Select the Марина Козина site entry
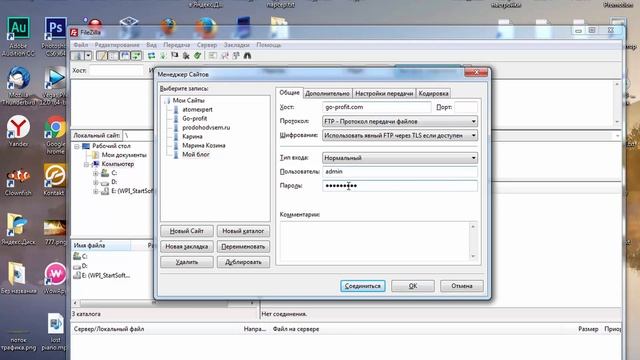 click(x=203, y=145)
